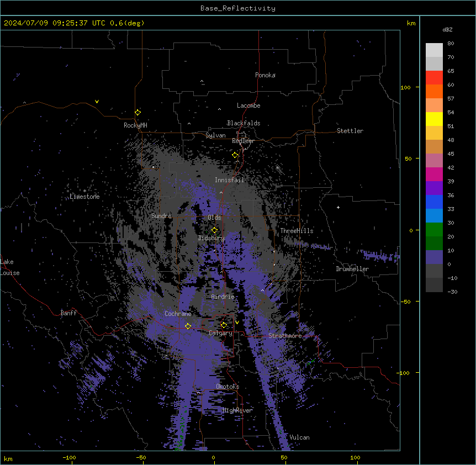Viewport: 476px width, 465px height.
Task: Click the red 65 dBZ legend swatch
Action: tap(434, 77)
